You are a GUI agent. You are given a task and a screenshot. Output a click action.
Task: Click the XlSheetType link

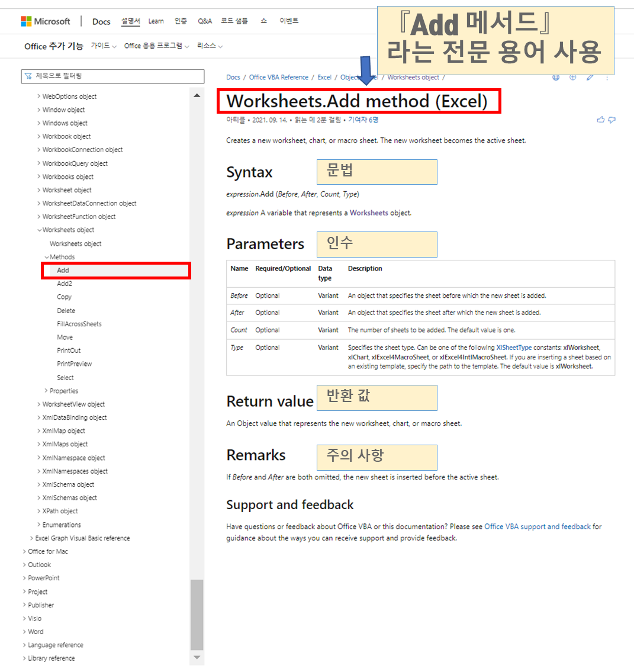514,348
